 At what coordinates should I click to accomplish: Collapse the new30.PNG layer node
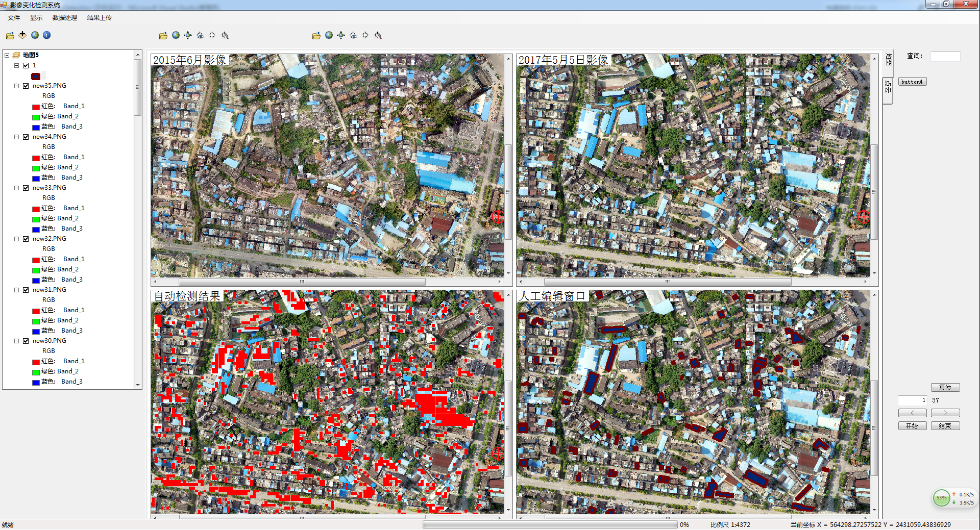16,341
